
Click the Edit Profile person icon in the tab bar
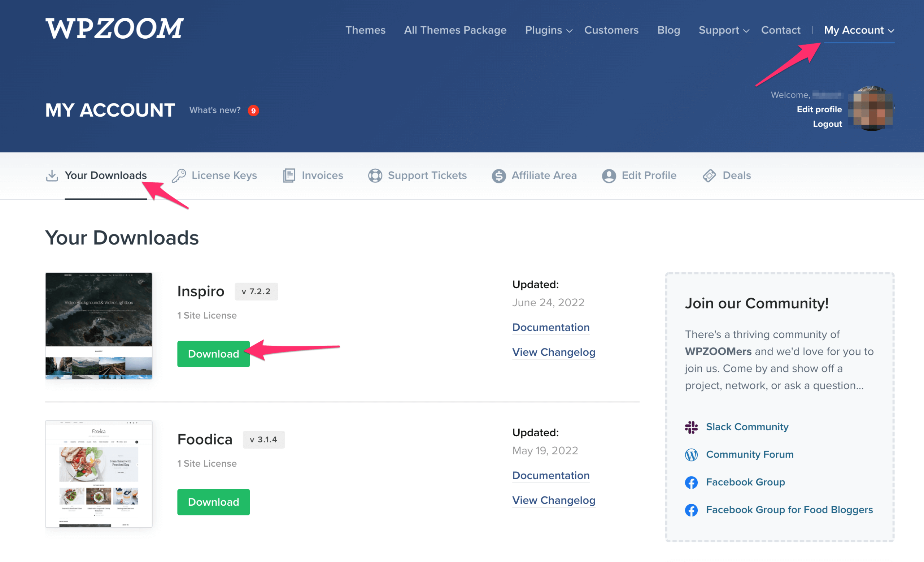(x=609, y=176)
